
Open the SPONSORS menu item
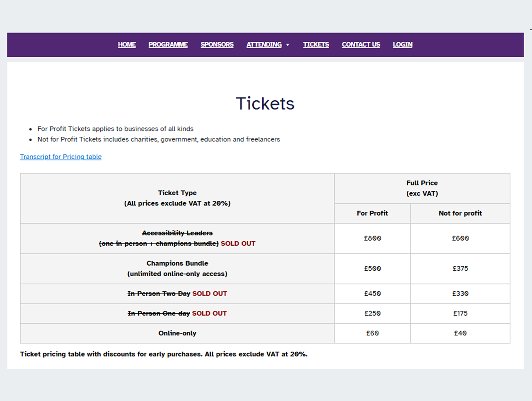(217, 45)
